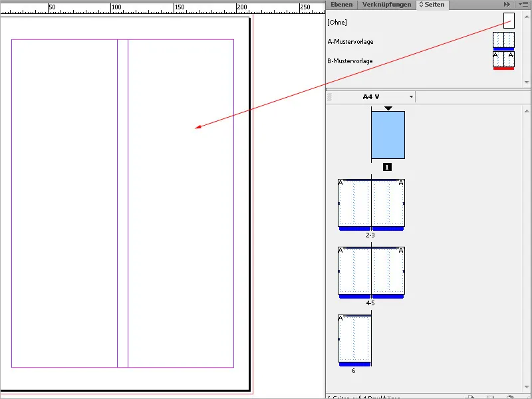Switch to the Verknüpfungen tab
This screenshot has width=532, height=399.
pyautogui.click(x=386, y=5)
